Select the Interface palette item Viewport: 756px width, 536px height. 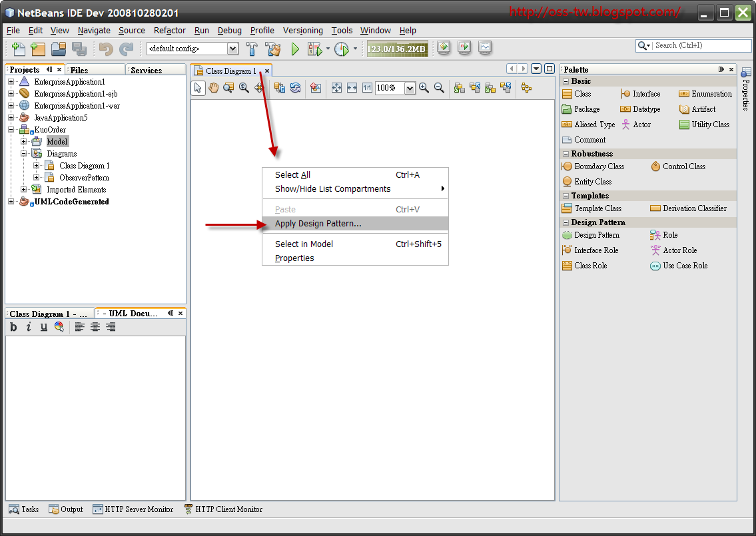tap(641, 94)
